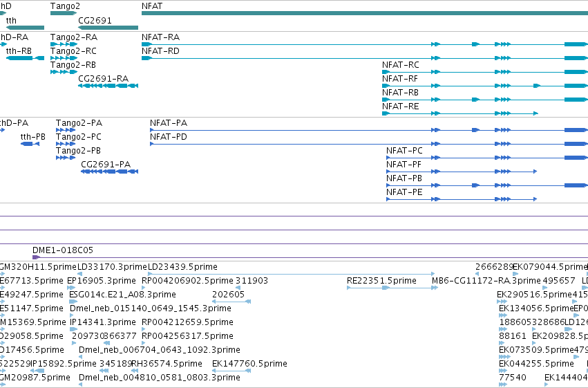Select the Tango2 gene feature
Screen dimensions: 588x388
pyautogui.click(x=64, y=13)
